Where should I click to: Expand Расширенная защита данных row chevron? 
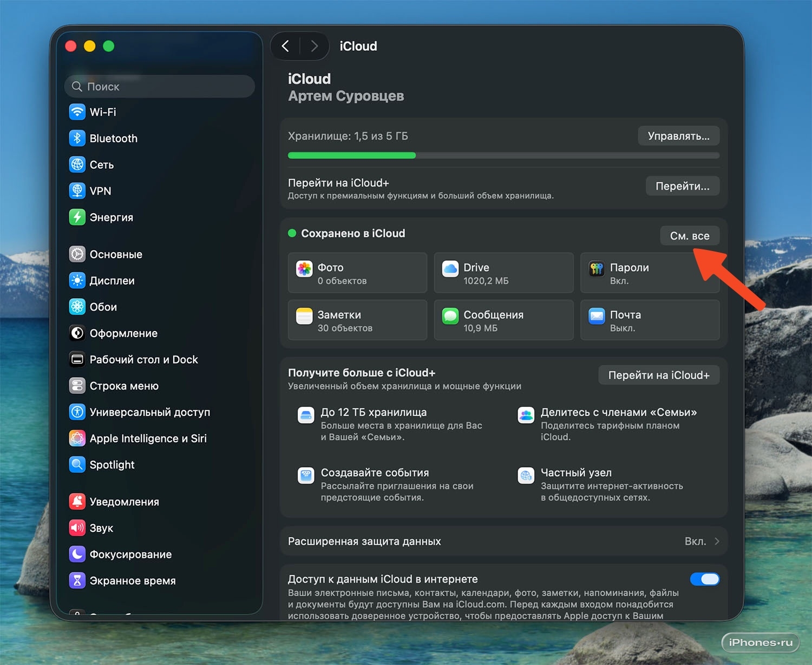coord(717,542)
